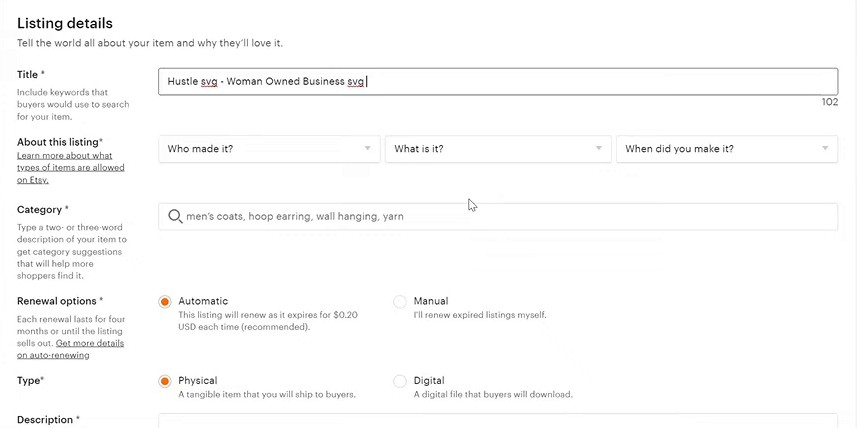Click the Title input field

pos(498,81)
